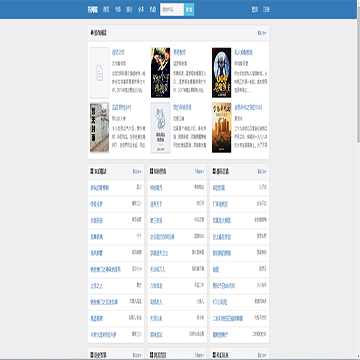Open the golden city skyline book cover
The image size is (360, 360).
coord(221,128)
